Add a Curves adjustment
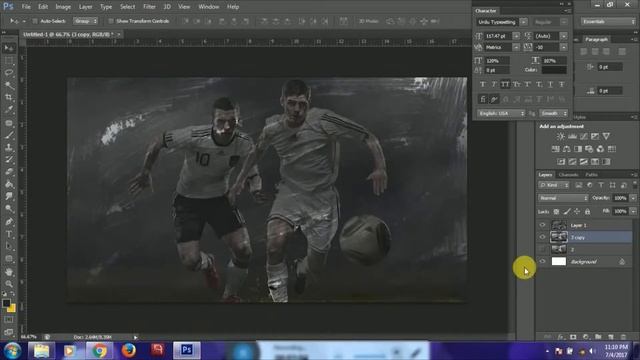Screen dimensions: 640x360 pyautogui.click(x=584, y=136)
